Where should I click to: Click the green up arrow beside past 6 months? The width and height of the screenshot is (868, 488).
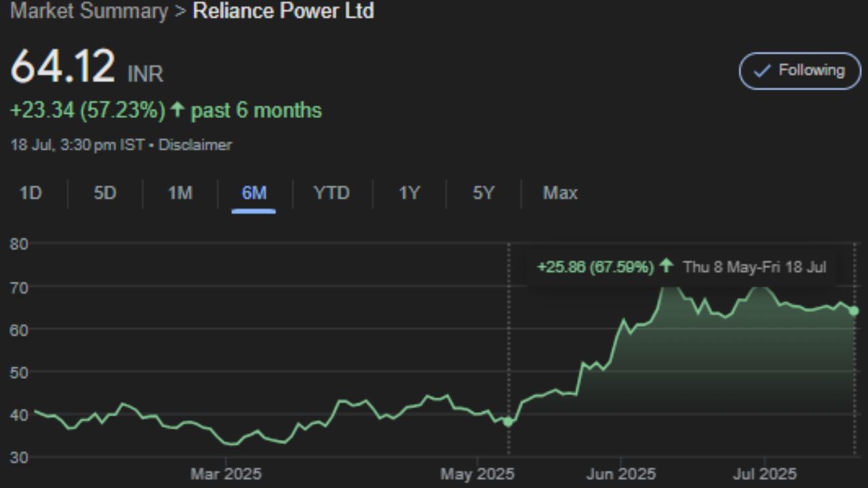(178, 110)
